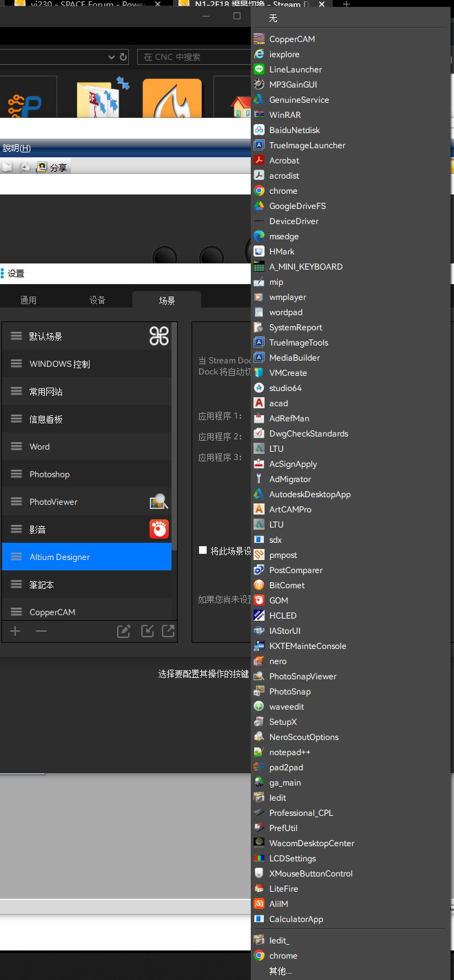Choose iexplore from the application list

352,54
